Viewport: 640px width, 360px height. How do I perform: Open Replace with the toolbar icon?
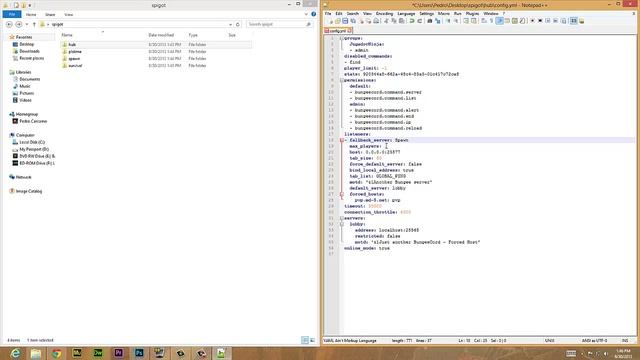tap(438, 21)
